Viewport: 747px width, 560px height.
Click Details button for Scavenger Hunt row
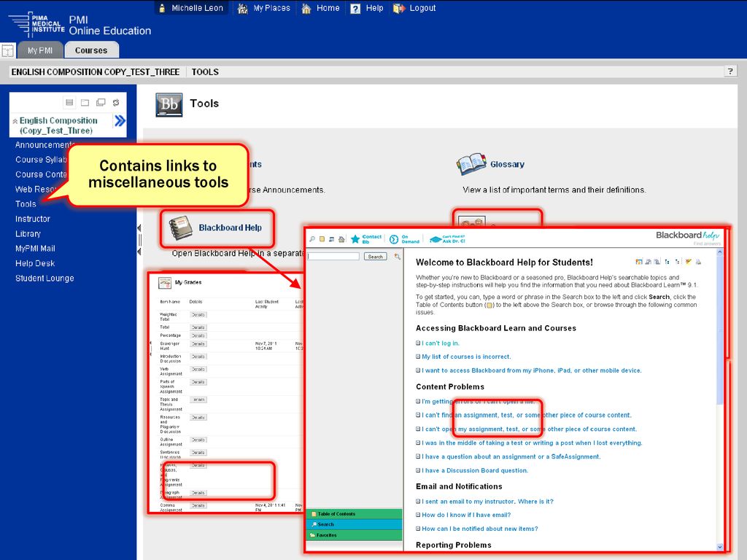pos(198,344)
